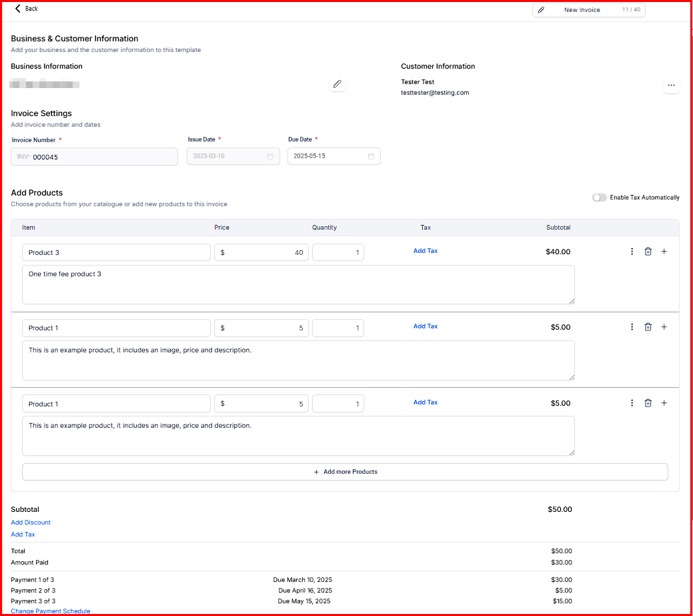
Task: Click plus icon on last product row
Action: point(664,403)
